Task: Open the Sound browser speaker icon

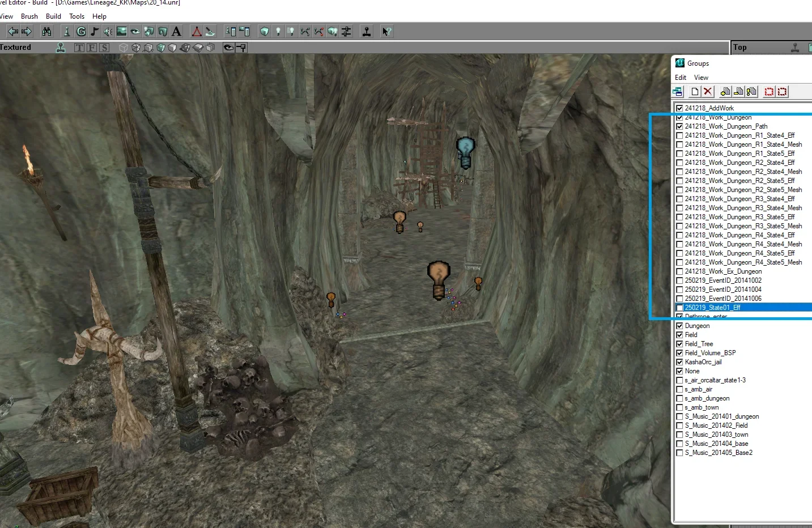Action: [x=108, y=32]
